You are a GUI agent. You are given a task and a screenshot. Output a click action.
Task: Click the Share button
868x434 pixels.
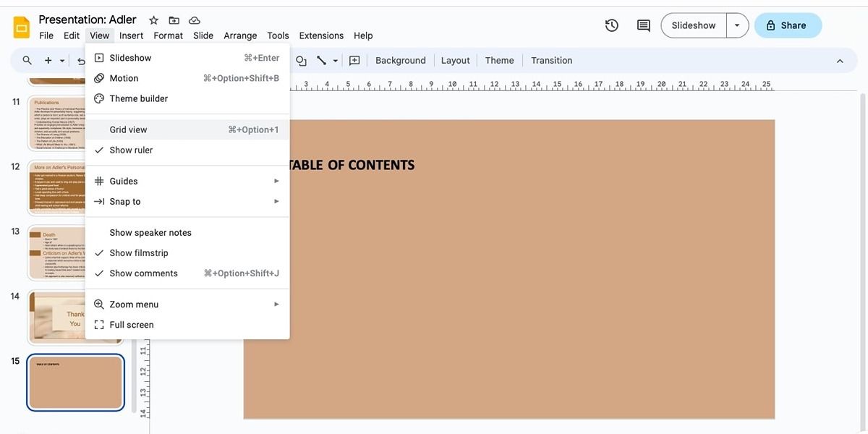pos(788,25)
